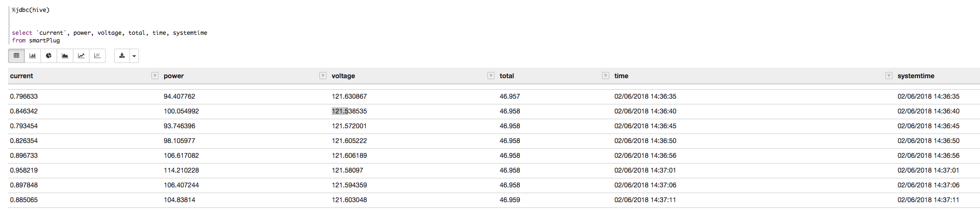Click the voltage column header label
This screenshot has width=980, height=216.
(x=343, y=76)
